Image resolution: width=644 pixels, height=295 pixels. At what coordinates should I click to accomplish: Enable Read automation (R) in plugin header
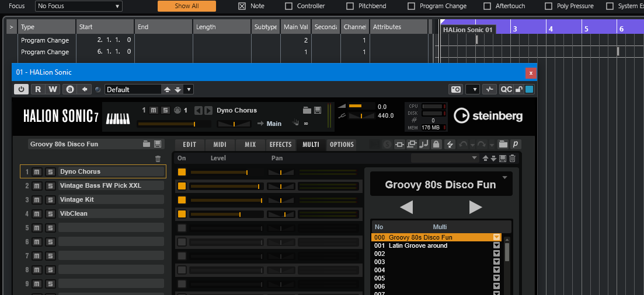(x=38, y=89)
